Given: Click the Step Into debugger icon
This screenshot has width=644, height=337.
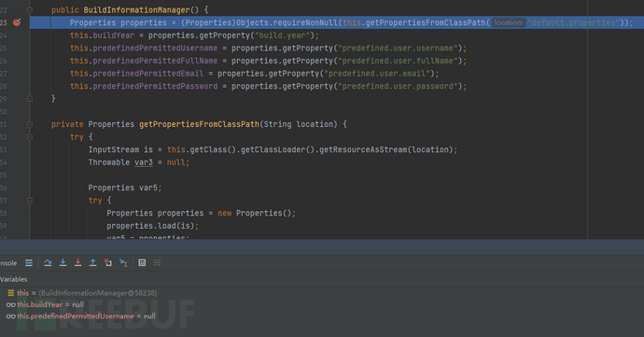Looking at the screenshot, I should coord(63,262).
